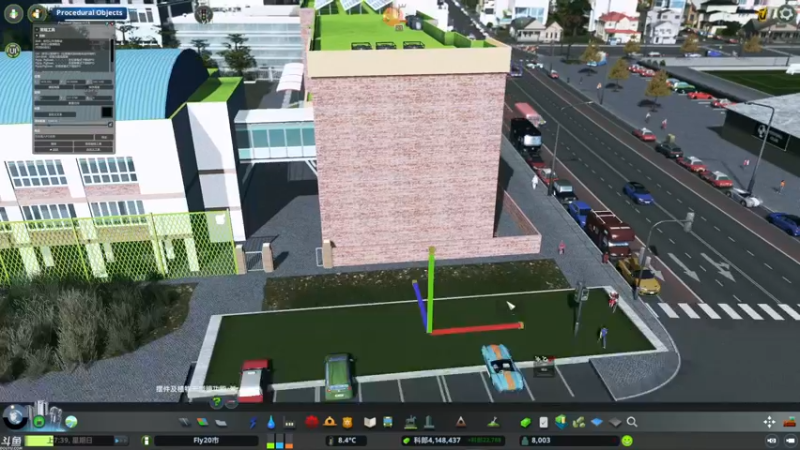Click the edit panel help text scrollbar
This screenshot has height=450, width=800.
[112, 51]
